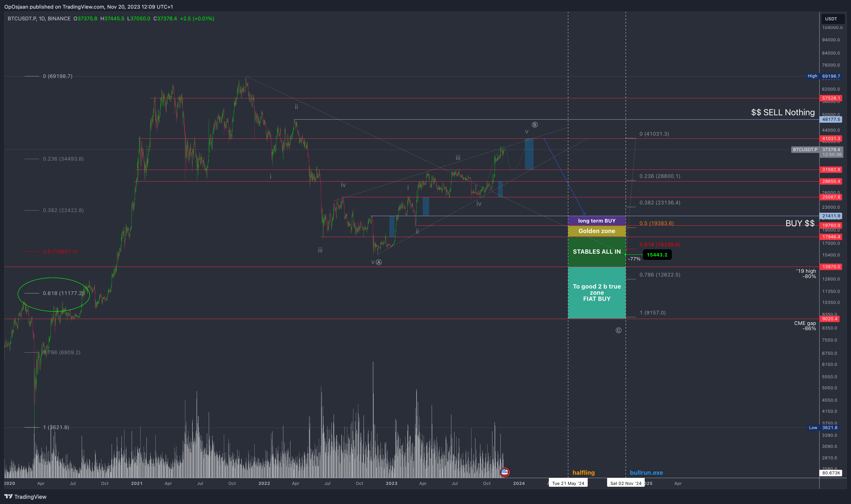Screen dimensions: 851x504
Task: Select the Sat 02 Nov '24 date marker
Action: 626,483
